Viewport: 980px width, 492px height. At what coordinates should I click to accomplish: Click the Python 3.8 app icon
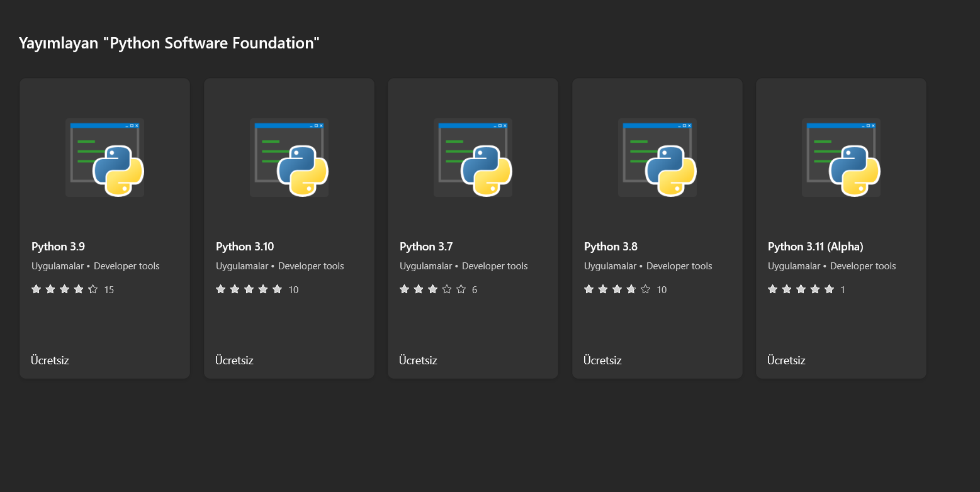click(657, 158)
